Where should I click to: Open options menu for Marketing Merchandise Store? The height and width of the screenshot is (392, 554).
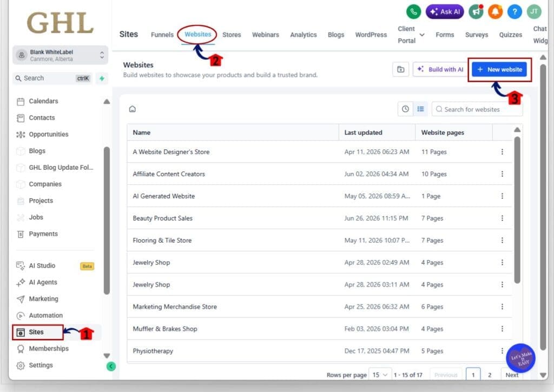click(x=502, y=307)
